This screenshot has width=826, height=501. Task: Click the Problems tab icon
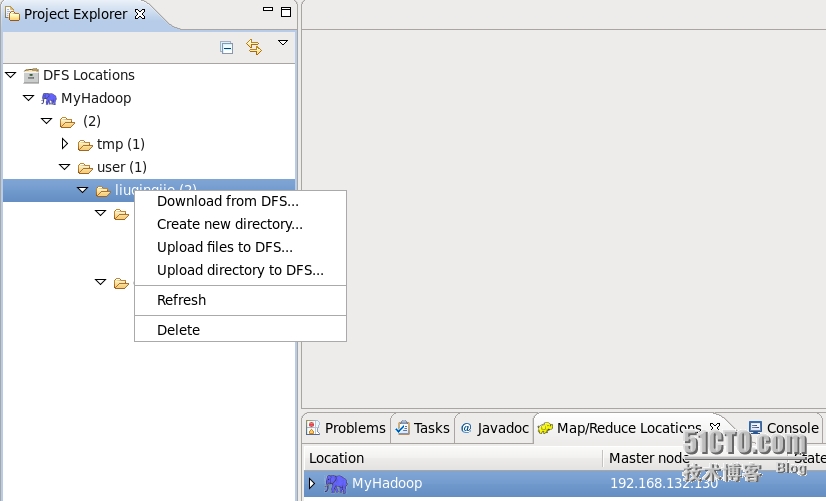(x=313, y=428)
